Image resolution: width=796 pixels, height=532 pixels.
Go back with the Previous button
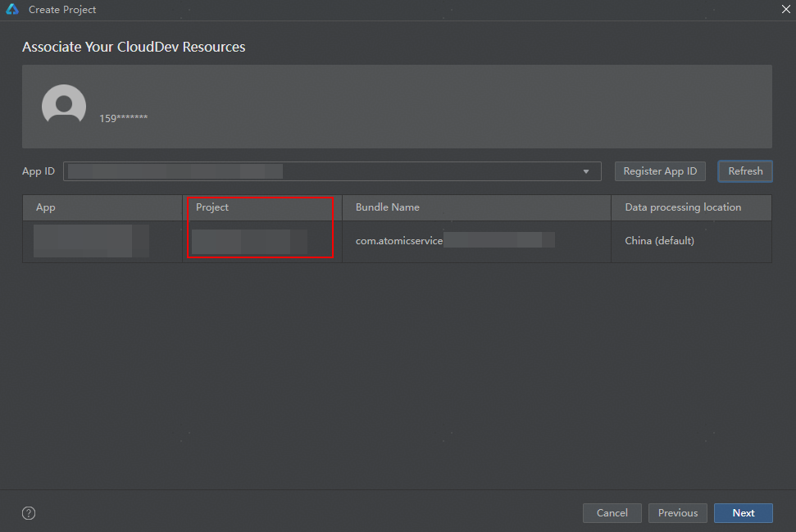tap(677, 513)
